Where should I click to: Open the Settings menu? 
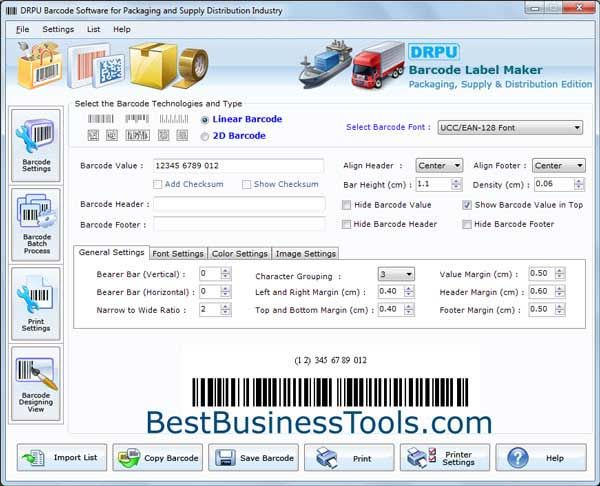[58, 29]
